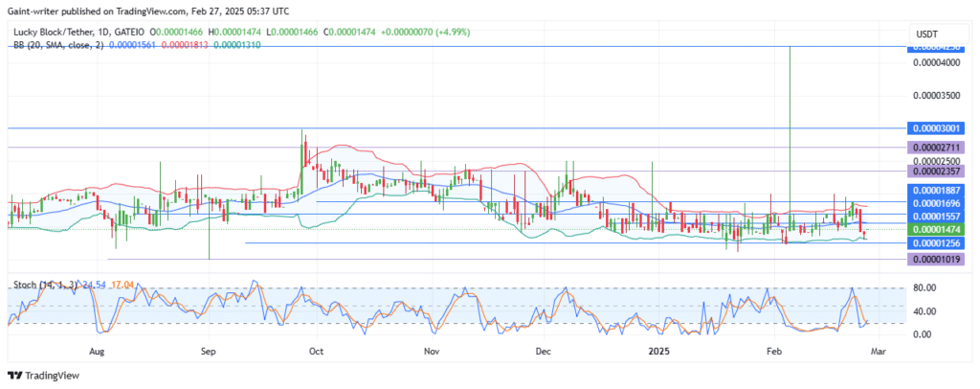Click the TradingView logo at bottom left

[43, 376]
